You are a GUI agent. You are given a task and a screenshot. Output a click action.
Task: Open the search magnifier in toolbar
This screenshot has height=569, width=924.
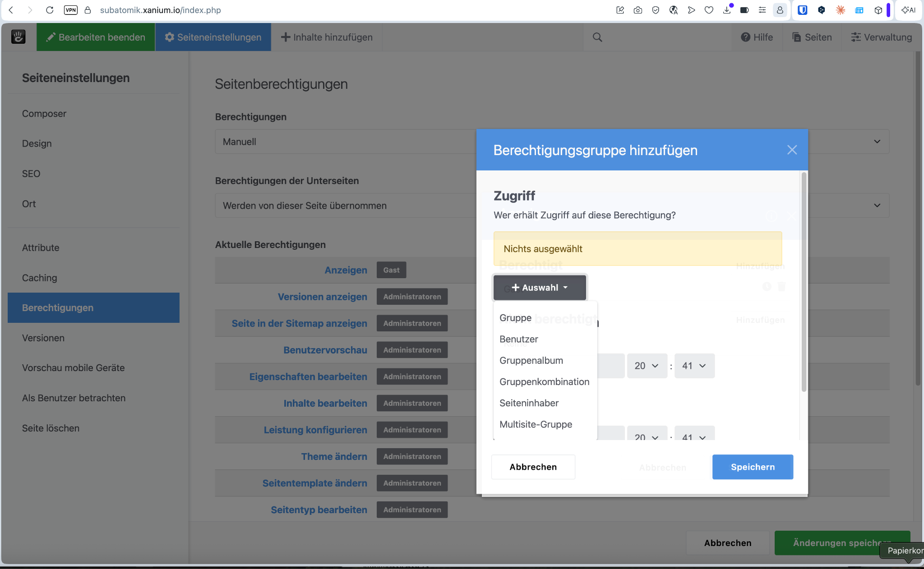click(x=597, y=37)
